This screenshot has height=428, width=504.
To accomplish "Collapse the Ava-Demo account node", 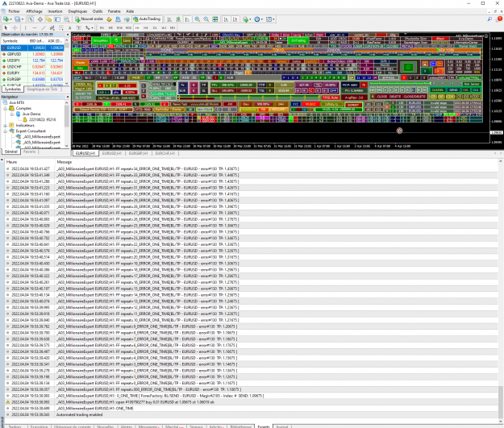I will (x=12, y=114).
